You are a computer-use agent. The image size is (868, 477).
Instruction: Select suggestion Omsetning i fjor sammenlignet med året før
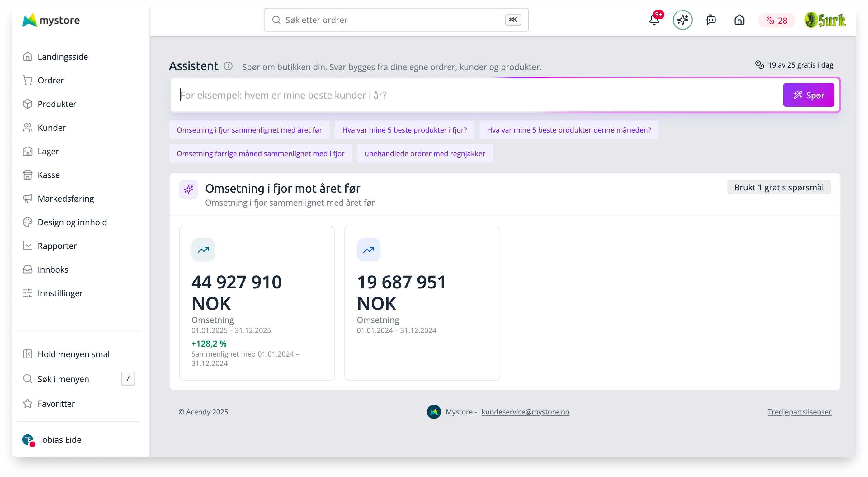click(x=249, y=130)
